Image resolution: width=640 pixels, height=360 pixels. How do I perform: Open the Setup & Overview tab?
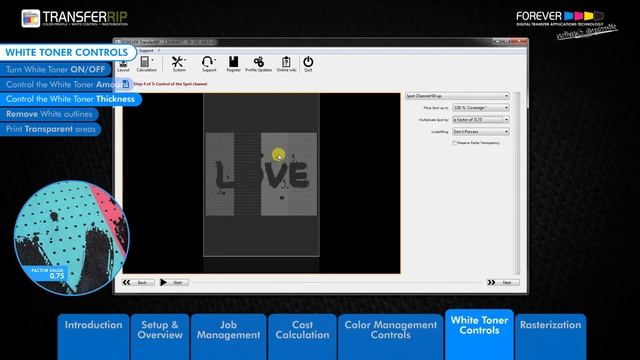(160, 336)
